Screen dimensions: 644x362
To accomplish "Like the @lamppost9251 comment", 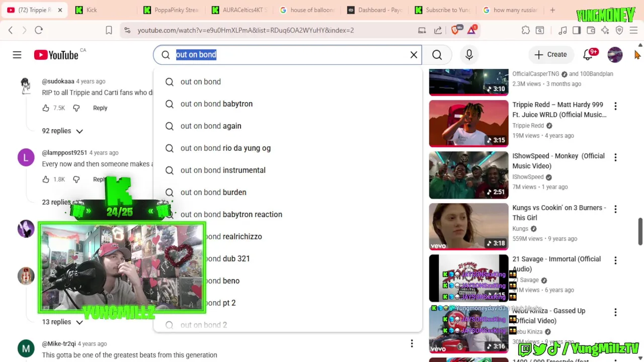I will tap(46, 179).
